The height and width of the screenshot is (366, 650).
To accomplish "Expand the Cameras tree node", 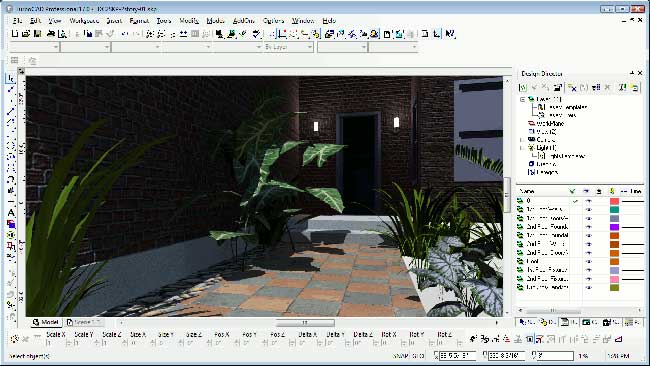I will (522, 140).
